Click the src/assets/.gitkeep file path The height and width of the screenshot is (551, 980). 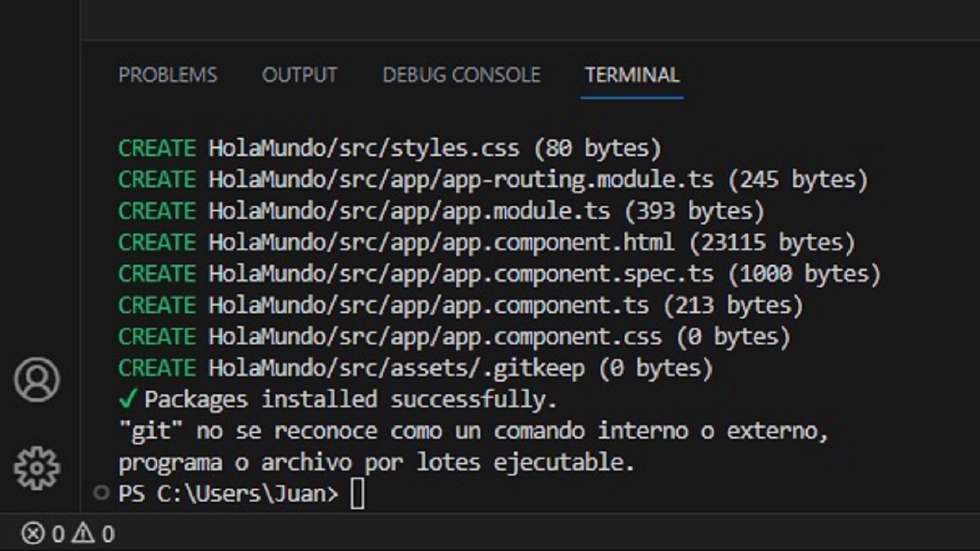pos(396,368)
